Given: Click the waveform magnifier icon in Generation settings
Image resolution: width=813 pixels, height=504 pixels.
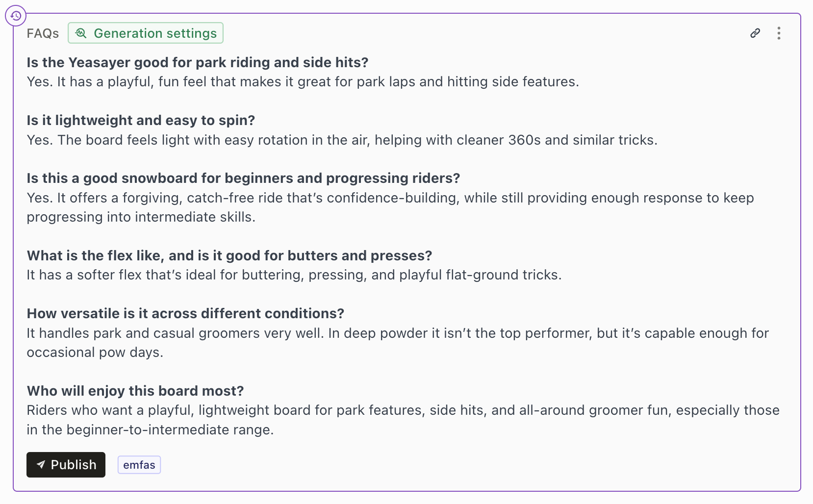Looking at the screenshot, I should point(81,33).
